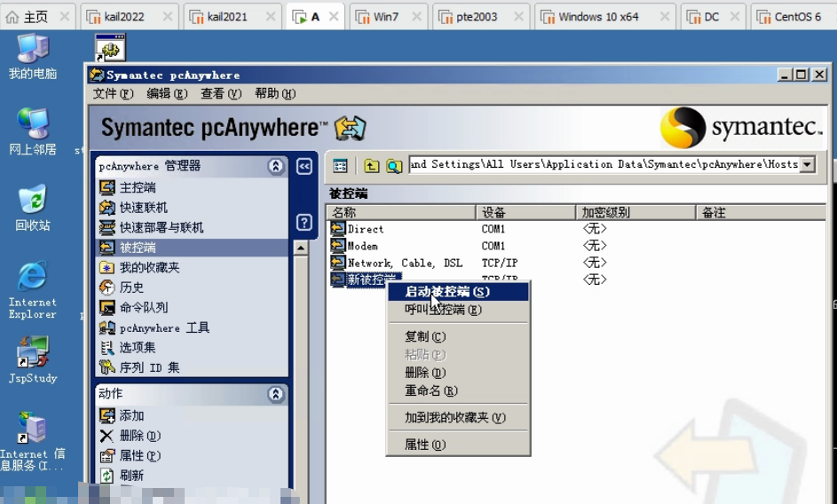Select the 新被控端 host item
Viewport: 837px width, 504px height.
367,279
